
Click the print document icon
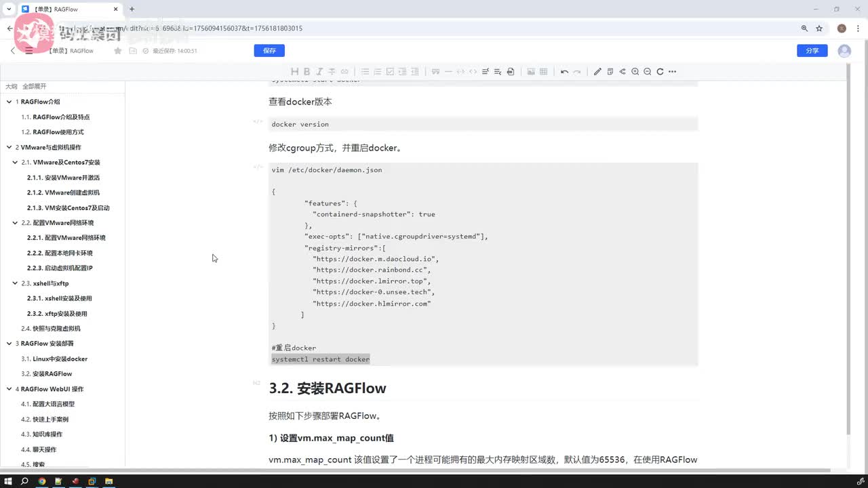(511, 72)
